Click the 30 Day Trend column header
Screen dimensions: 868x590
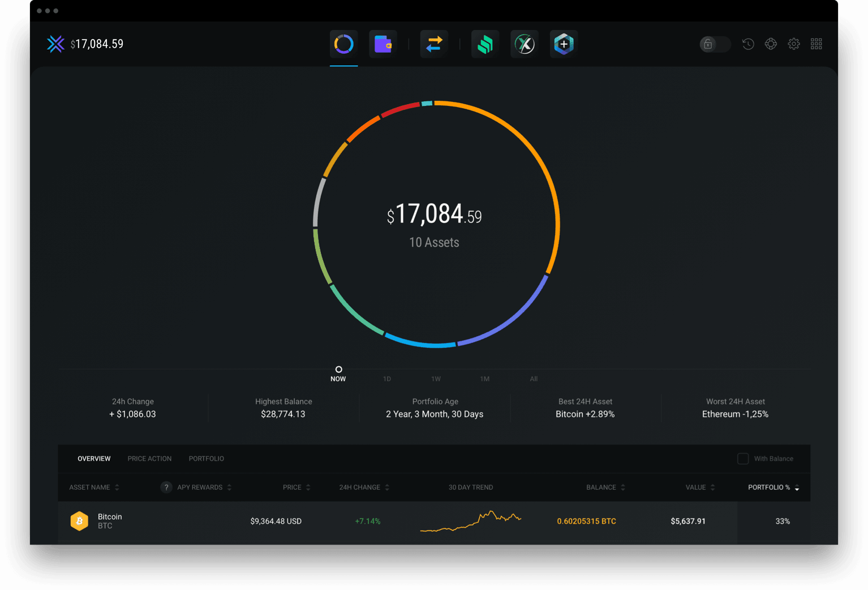pyautogui.click(x=471, y=487)
